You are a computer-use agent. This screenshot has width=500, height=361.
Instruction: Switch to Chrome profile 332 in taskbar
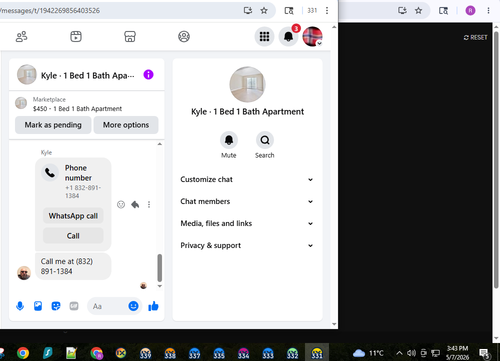[292, 353]
